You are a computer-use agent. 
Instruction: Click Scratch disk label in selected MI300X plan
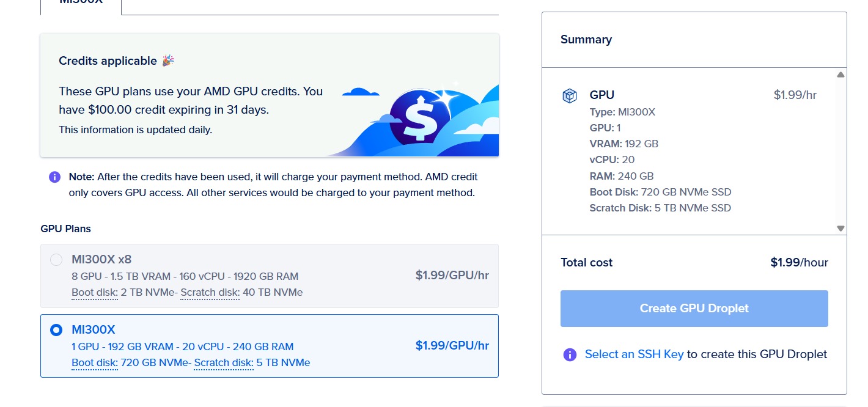pyautogui.click(x=224, y=363)
